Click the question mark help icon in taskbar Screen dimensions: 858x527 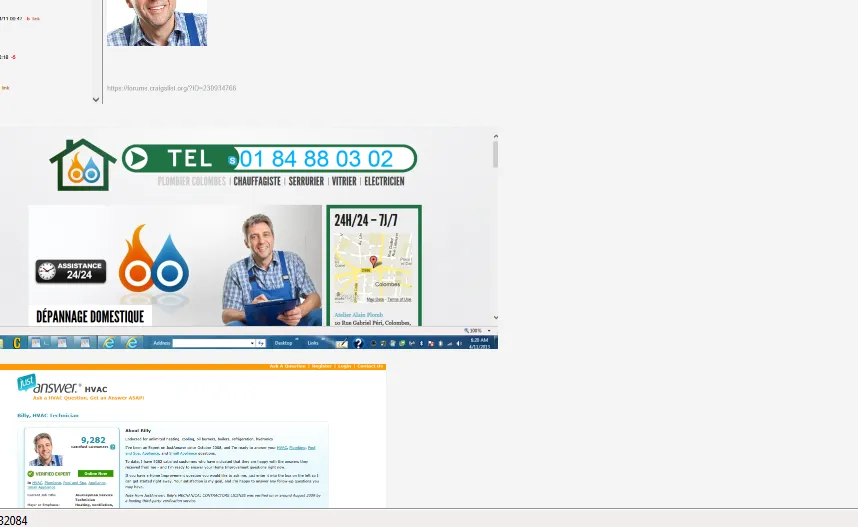coord(358,343)
